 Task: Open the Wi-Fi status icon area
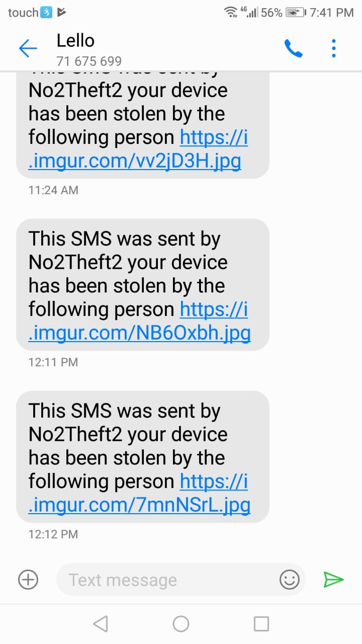[231, 12]
